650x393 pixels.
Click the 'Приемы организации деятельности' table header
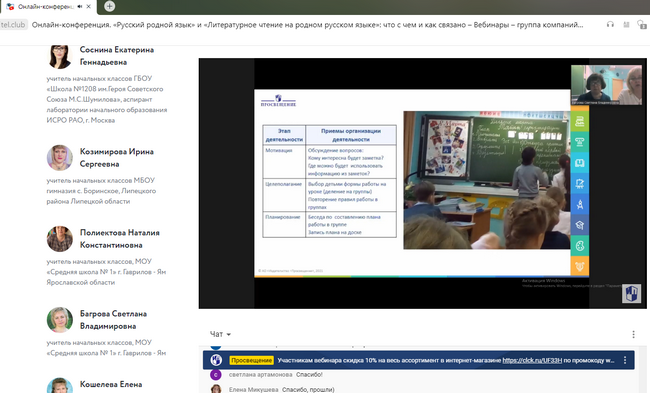pos(351,135)
